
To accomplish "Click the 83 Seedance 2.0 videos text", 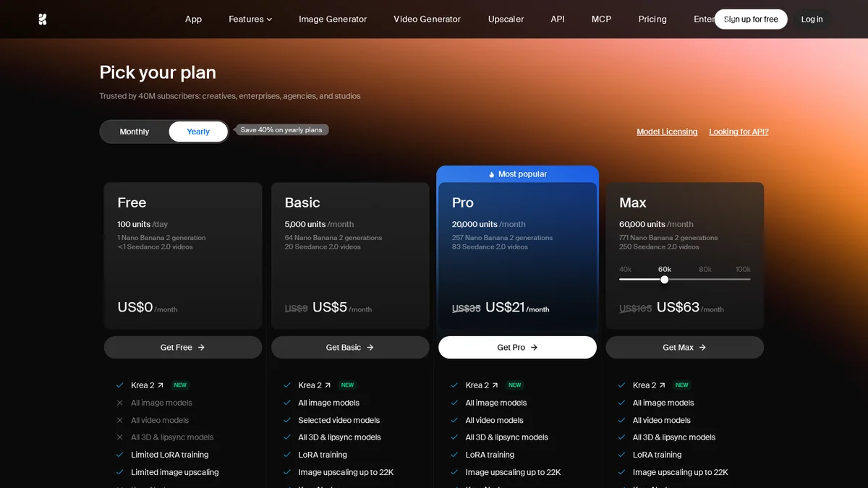I will [490, 247].
